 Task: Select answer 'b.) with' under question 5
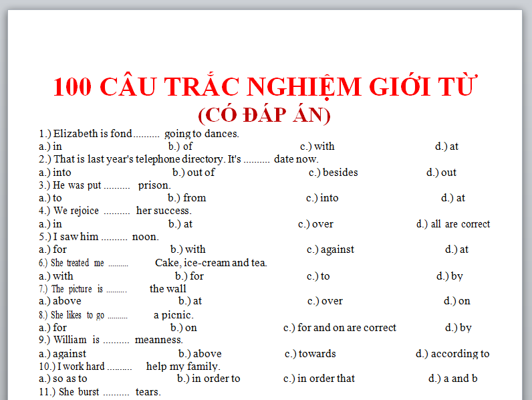(x=188, y=249)
